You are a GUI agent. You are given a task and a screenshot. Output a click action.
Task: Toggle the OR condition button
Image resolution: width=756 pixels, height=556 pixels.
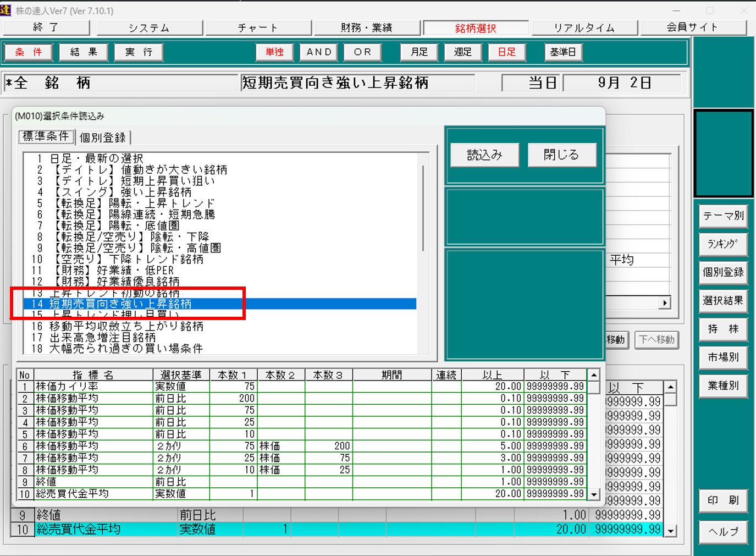click(362, 52)
